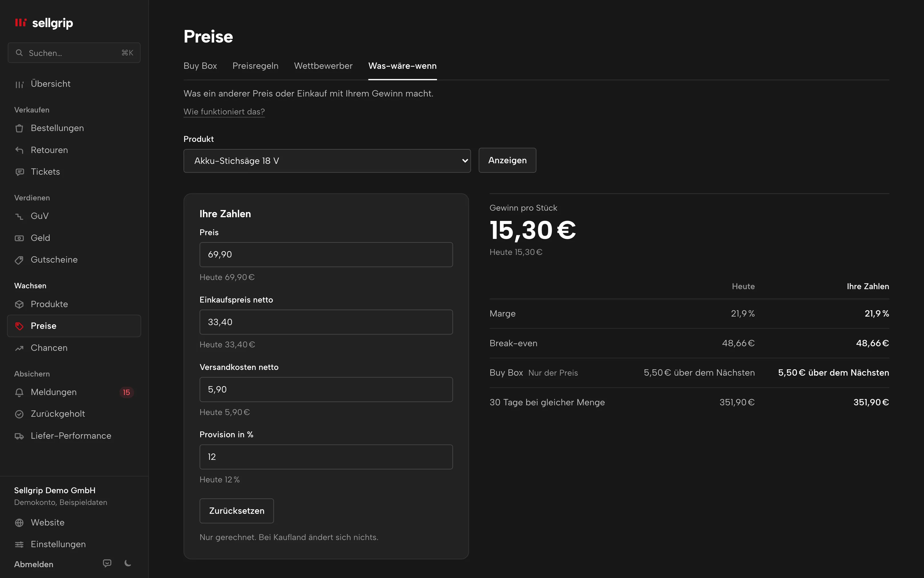Click the Retouren return-arrow icon

pyautogui.click(x=19, y=150)
